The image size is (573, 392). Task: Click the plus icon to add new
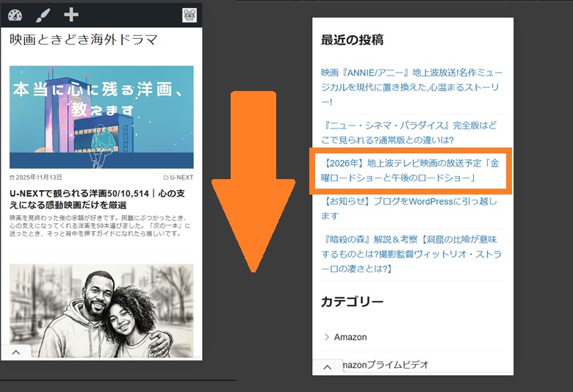71,15
